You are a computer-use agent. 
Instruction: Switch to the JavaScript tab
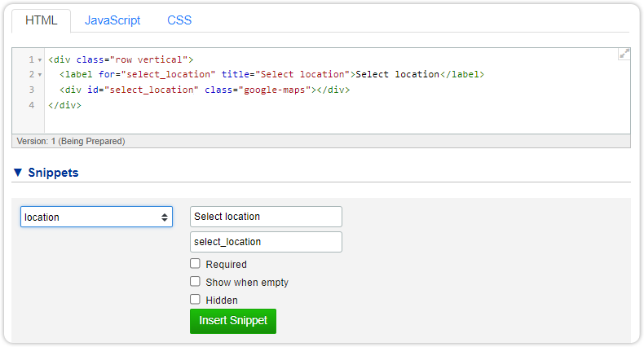coord(112,20)
